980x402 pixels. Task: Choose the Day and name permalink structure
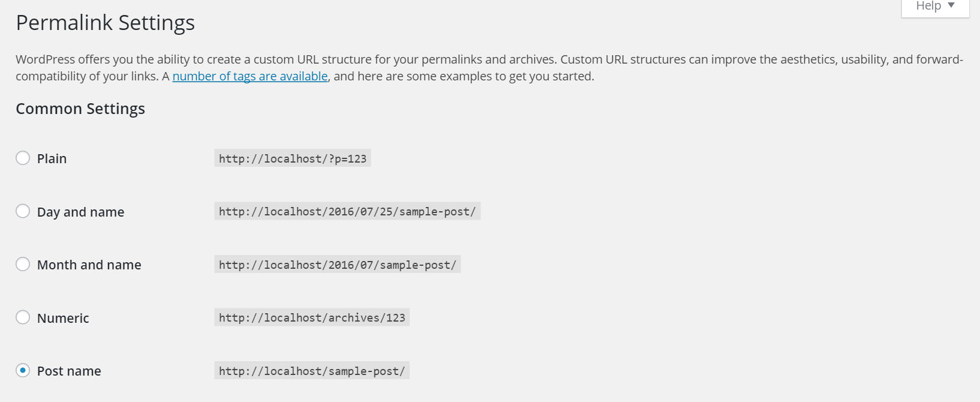23,211
